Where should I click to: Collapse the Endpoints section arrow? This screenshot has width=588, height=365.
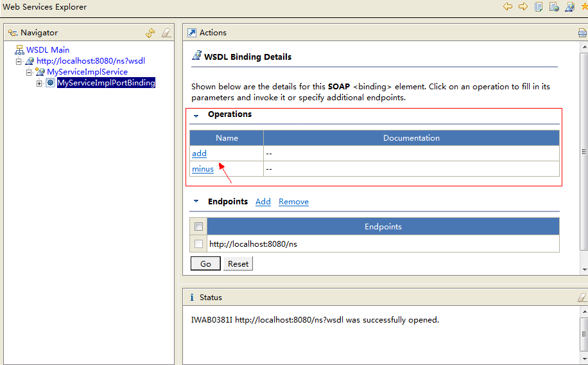tap(196, 201)
